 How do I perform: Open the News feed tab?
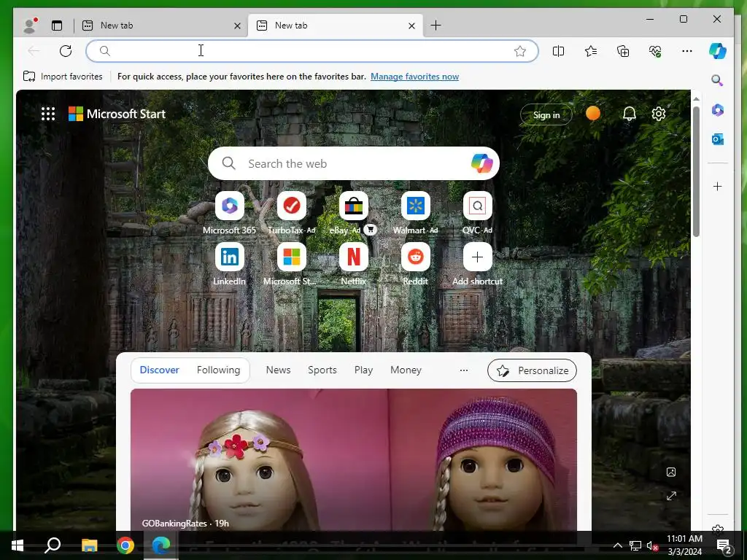click(278, 370)
